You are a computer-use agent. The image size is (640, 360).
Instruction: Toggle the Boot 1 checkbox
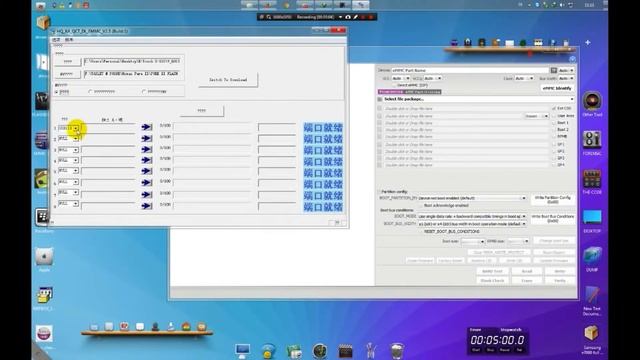pyautogui.click(x=554, y=123)
